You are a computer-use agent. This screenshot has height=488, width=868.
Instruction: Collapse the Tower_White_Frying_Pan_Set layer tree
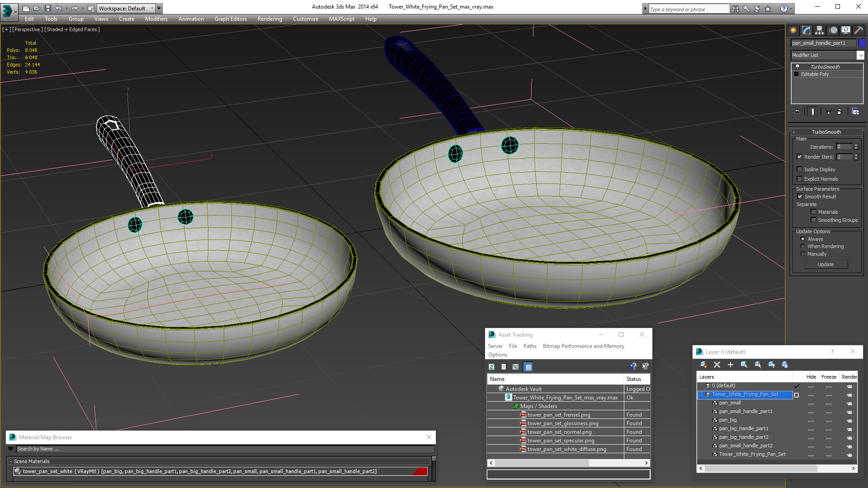click(x=701, y=394)
